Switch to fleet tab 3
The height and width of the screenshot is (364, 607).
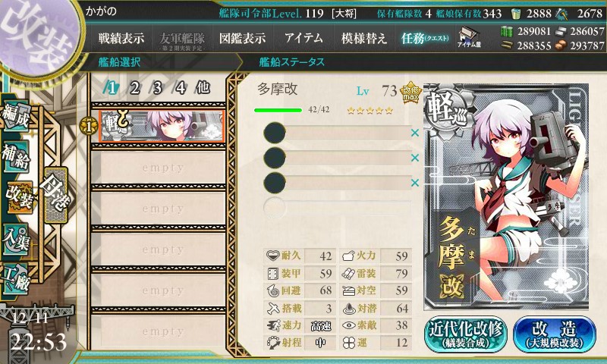(157, 88)
